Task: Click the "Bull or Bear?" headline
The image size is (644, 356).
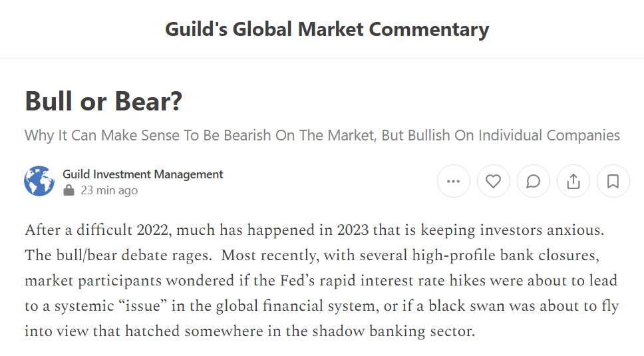Action: coord(104,101)
